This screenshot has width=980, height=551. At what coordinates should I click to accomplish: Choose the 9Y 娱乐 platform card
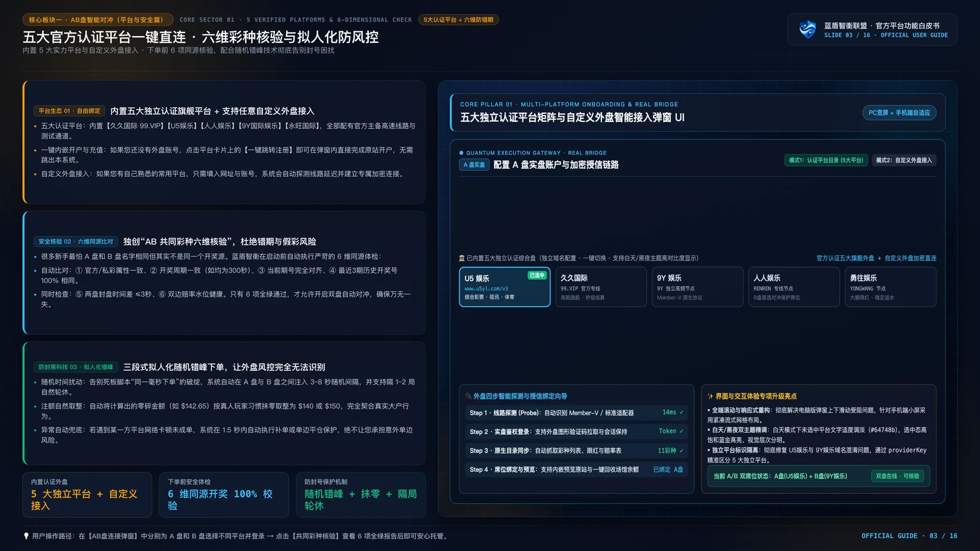(x=698, y=287)
